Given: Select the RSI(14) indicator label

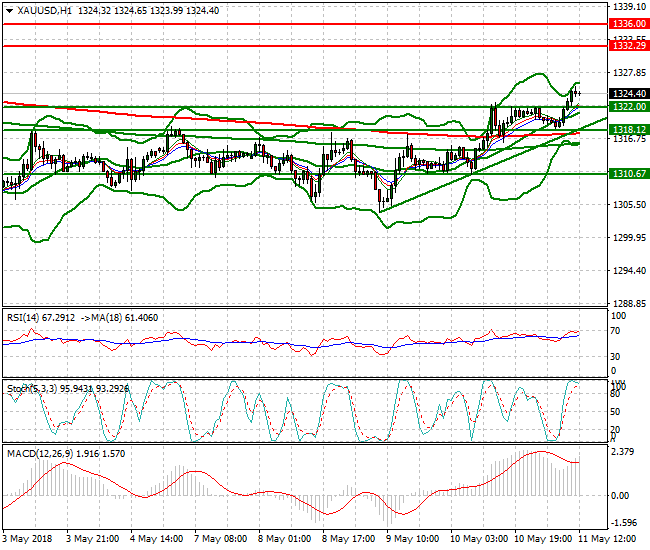Looking at the screenshot, I should [23, 318].
